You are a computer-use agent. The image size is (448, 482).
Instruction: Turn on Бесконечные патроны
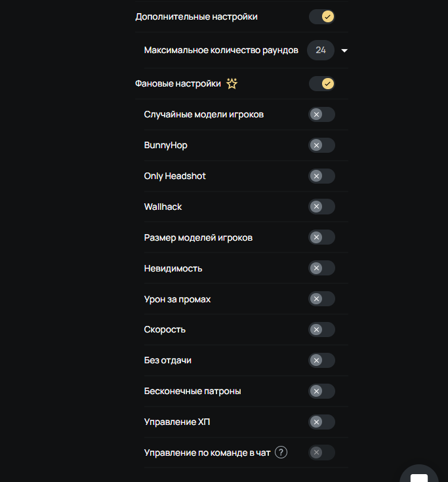(x=322, y=391)
